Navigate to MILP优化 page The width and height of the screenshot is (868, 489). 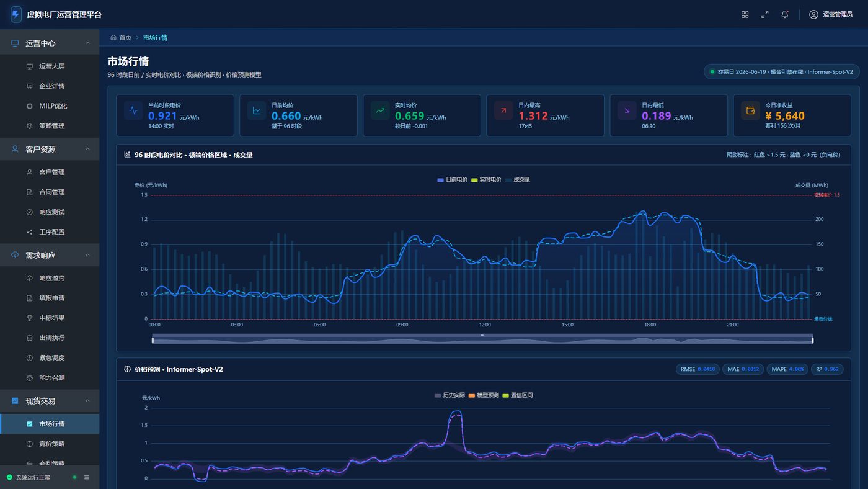point(50,106)
